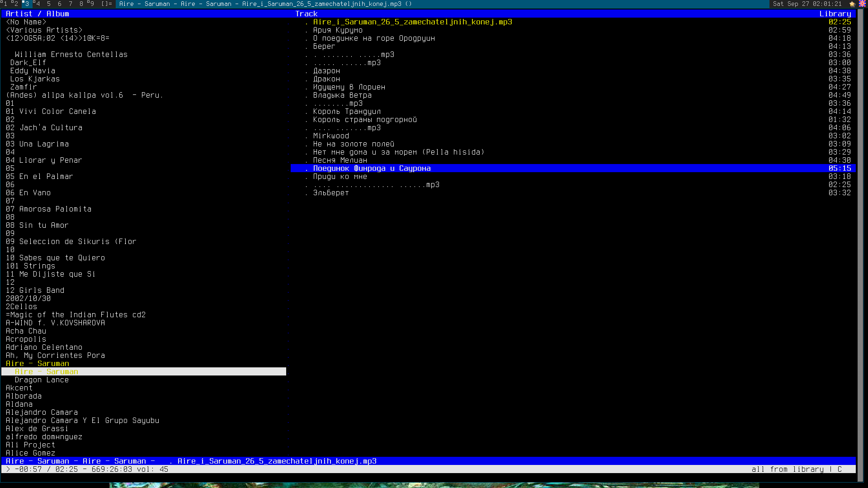
Task: Select track Дракон
Action: (326, 79)
